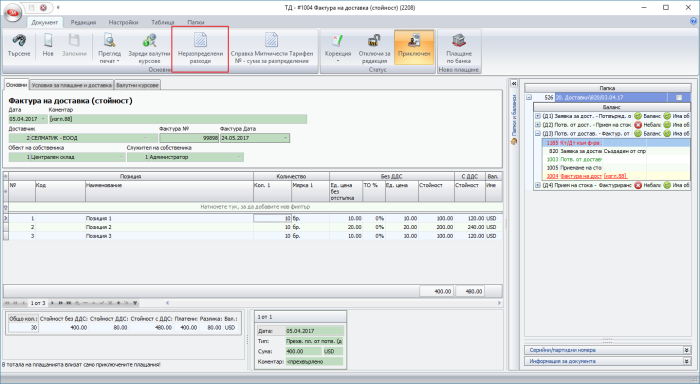Collapse folder 526 tree node
The image size is (700, 384).
[529, 97]
